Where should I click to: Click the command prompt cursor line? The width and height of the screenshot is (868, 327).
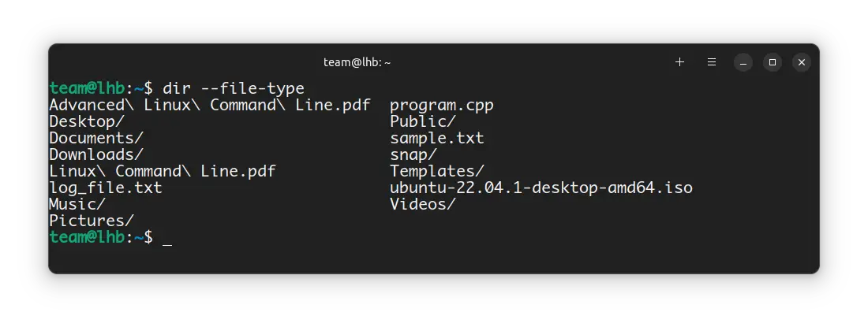point(110,237)
